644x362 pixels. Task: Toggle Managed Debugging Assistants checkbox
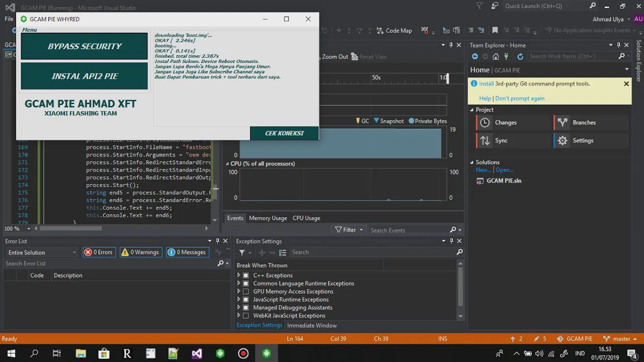(246, 308)
